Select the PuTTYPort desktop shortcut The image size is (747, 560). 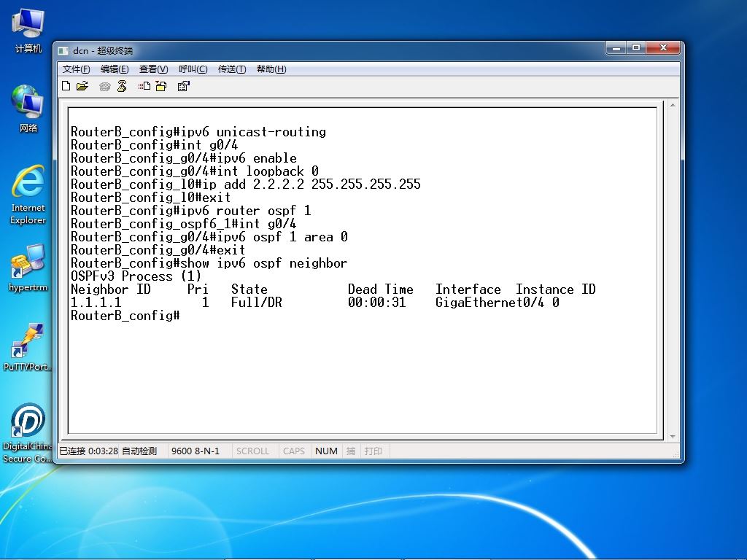(x=27, y=346)
